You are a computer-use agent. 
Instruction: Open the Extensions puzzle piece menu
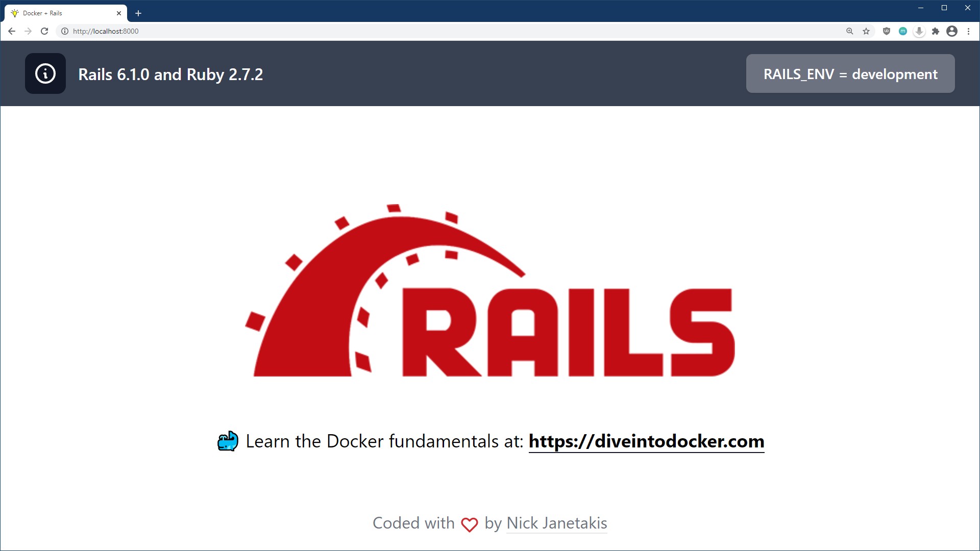pyautogui.click(x=936, y=31)
